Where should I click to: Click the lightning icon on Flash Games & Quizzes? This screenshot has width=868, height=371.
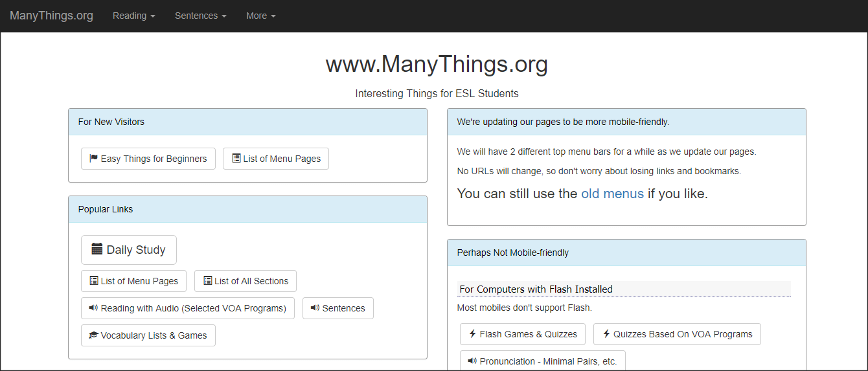pyautogui.click(x=472, y=333)
